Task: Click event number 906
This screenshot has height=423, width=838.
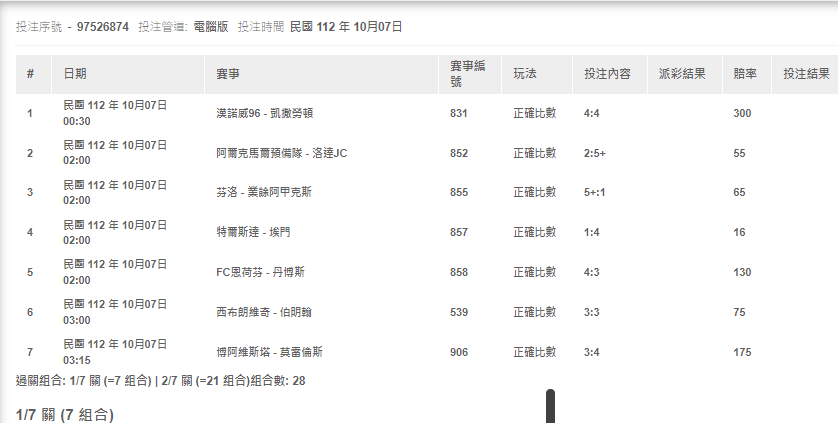Action: point(459,352)
